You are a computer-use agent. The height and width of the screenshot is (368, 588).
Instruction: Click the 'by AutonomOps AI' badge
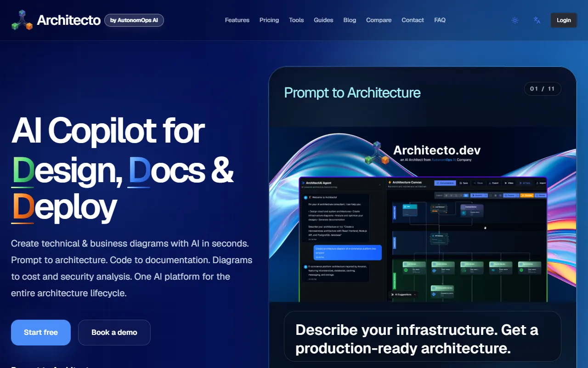134,20
